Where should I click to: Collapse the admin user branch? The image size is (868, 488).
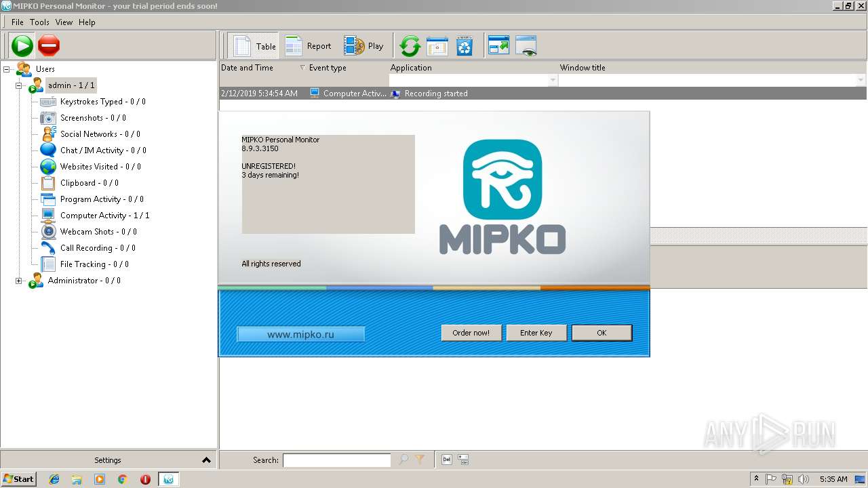tap(19, 85)
